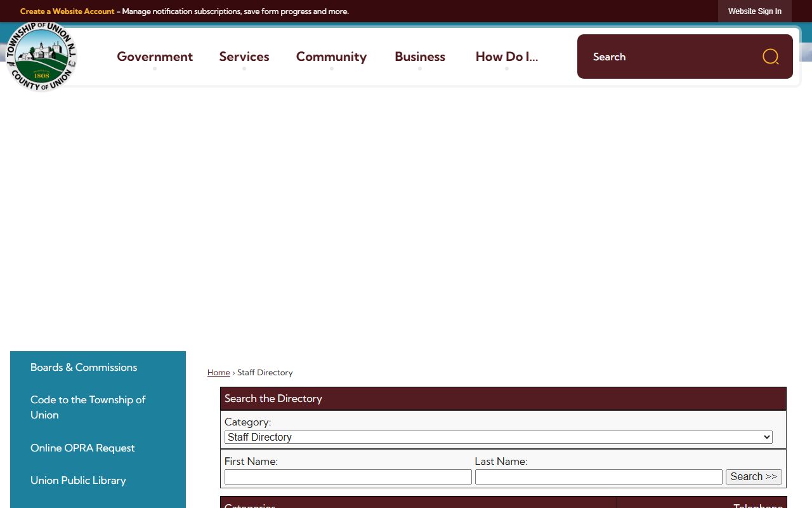Click the directory Search >> button
Viewport: 812px width, 508px height.
(x=754, y=477)
